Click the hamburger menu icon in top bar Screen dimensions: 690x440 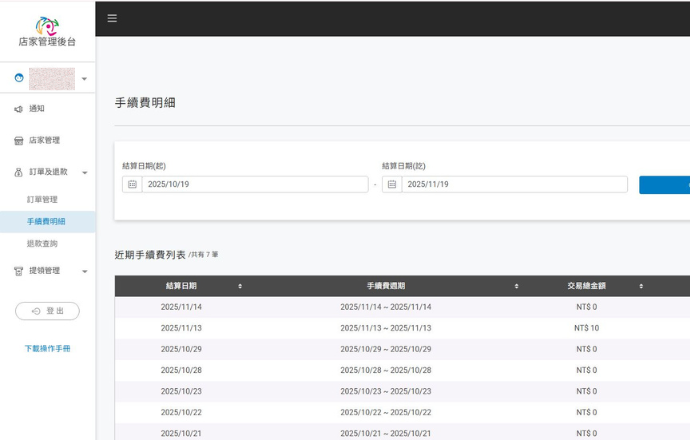point(112,18)
